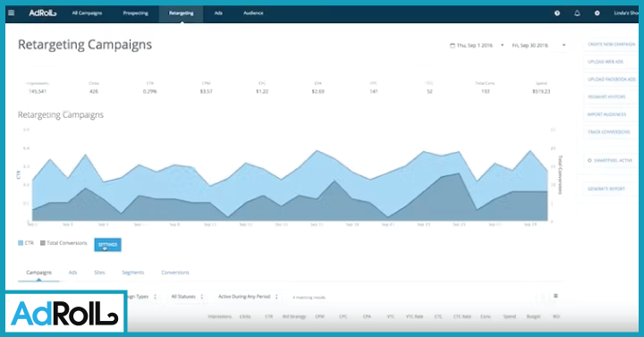The height and width of the screenshot is (337, 644).
Task: Expand the Active During Any Period filter
Action: coord(248,297)
